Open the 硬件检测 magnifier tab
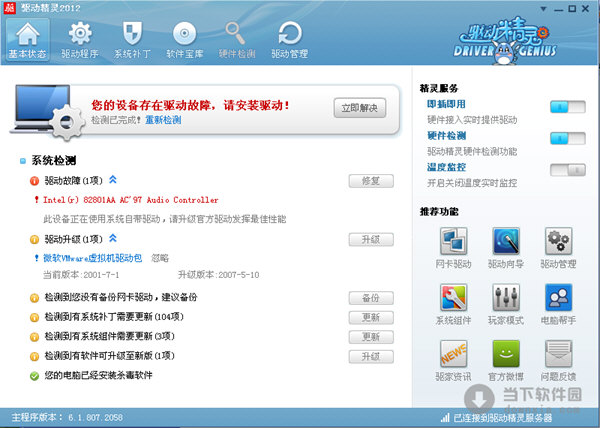 [237, 40]
